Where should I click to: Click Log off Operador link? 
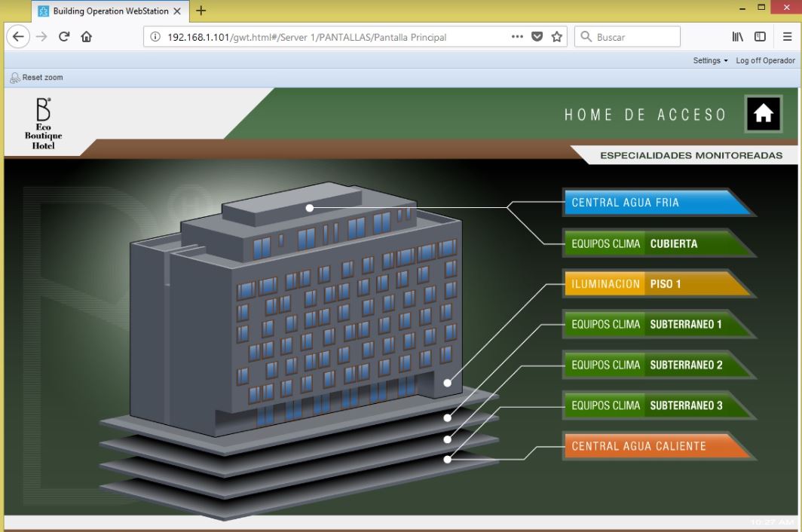[x=765, y=60]
